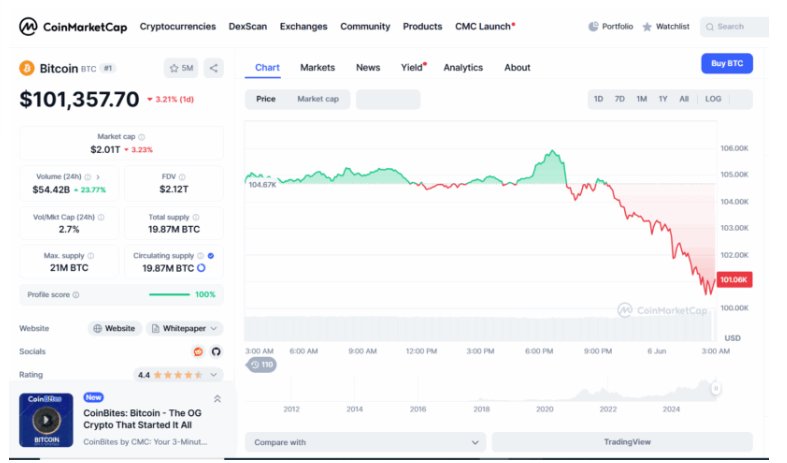Switch to the Markets tab
787x463 pixels.
(317, 67)
